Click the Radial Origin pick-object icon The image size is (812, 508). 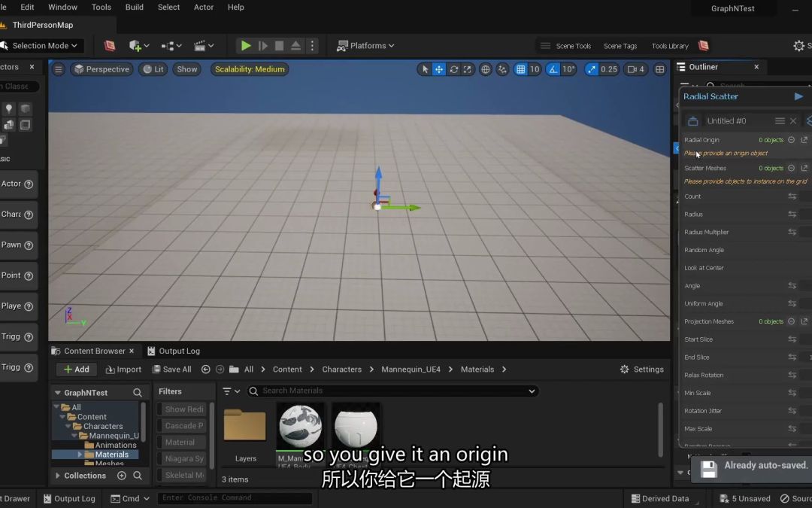click(804, 140)
